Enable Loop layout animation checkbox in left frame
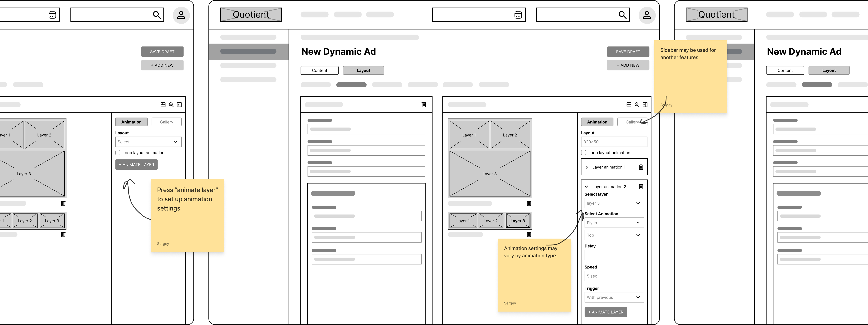This screenshot has height=325, width=868. click(x=118, y=153)
